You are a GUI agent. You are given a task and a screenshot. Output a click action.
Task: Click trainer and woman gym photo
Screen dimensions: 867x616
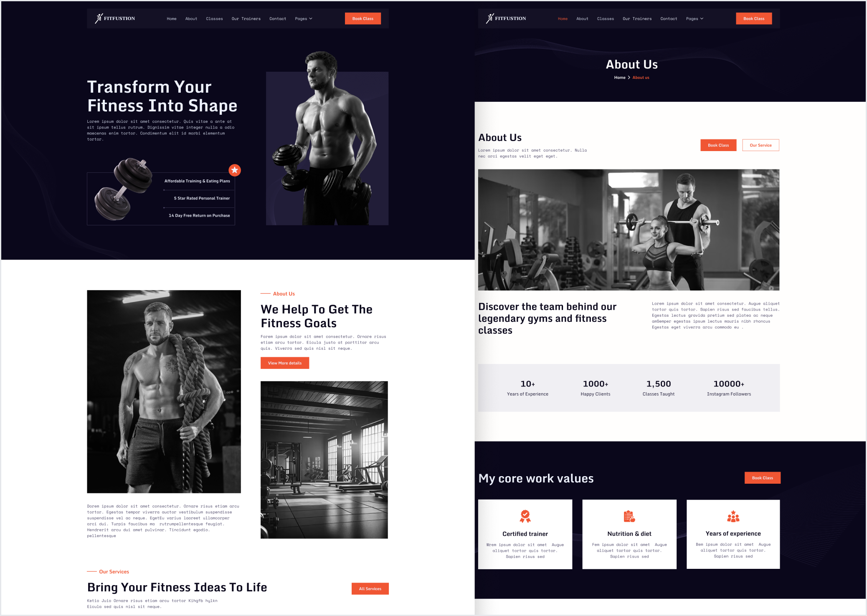pyautogui.click(x=629, y=230)
